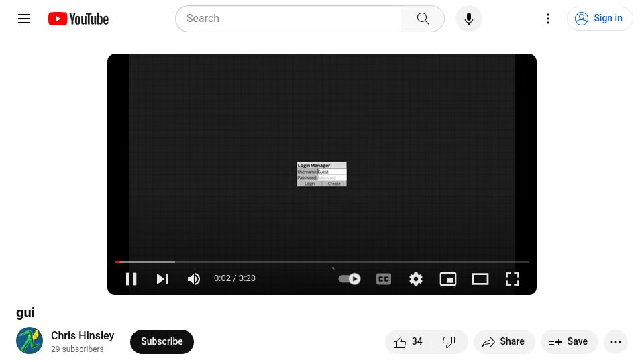This screenshot has height=362, width=644.
Task: Save the video to a playlist
Action: [569, 341]
